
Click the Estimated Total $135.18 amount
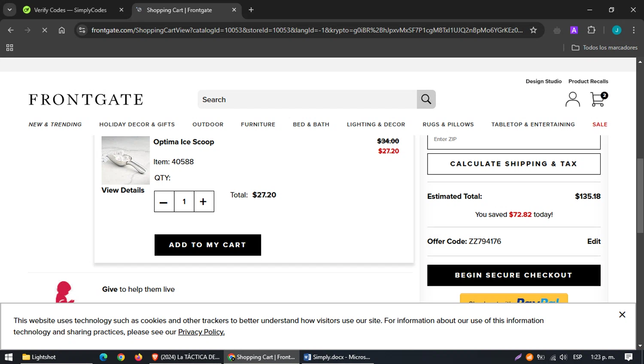(588, 196)
